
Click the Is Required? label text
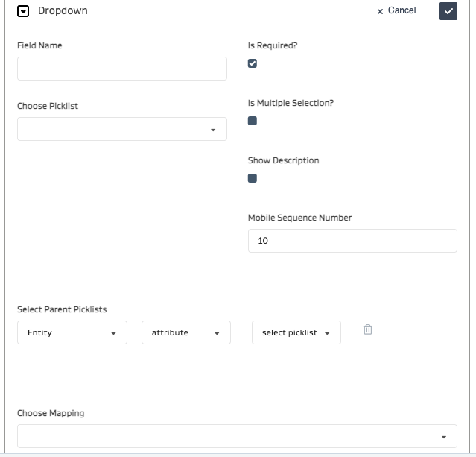click(272, 45)
